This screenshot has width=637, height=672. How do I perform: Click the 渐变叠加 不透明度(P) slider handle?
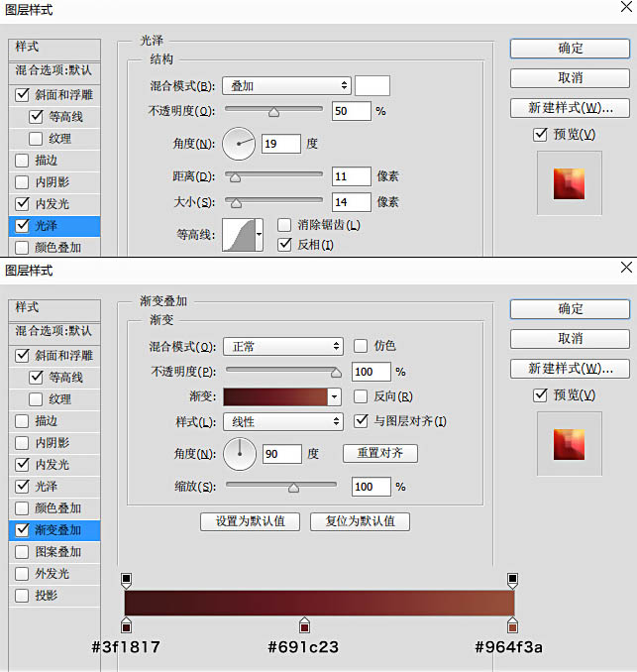(x=336, y=373)
